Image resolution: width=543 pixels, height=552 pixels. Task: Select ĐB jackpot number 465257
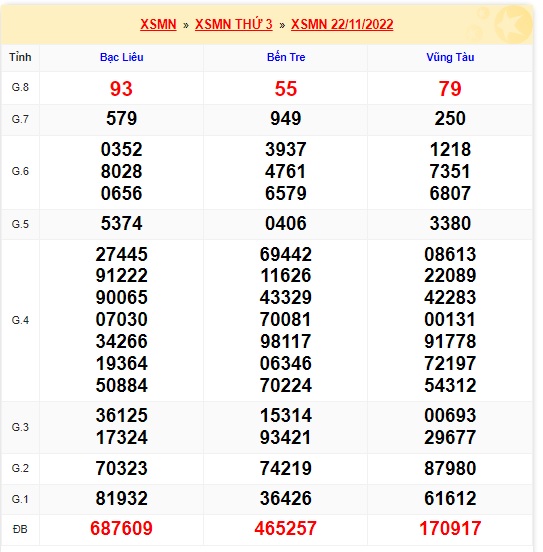point(286,528)
